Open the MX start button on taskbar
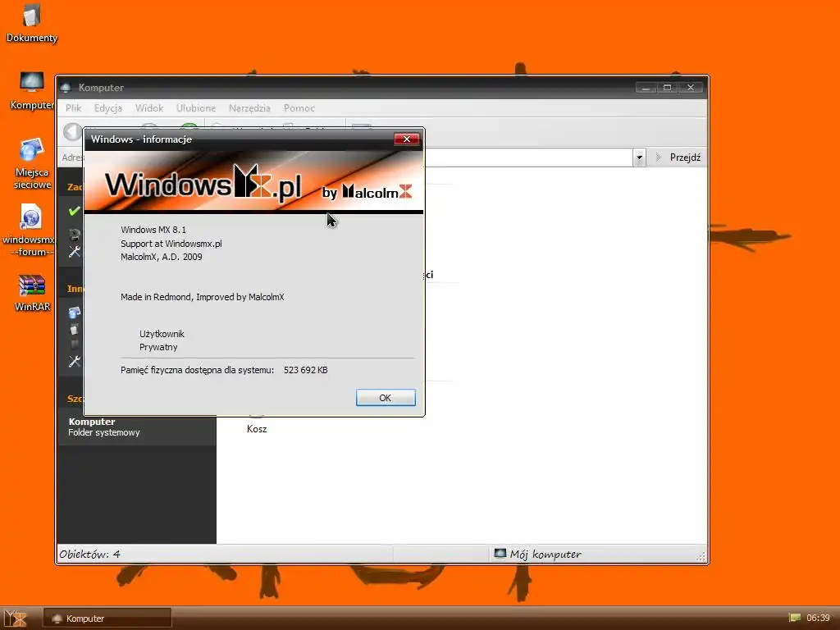 click(x=16, y=619)
